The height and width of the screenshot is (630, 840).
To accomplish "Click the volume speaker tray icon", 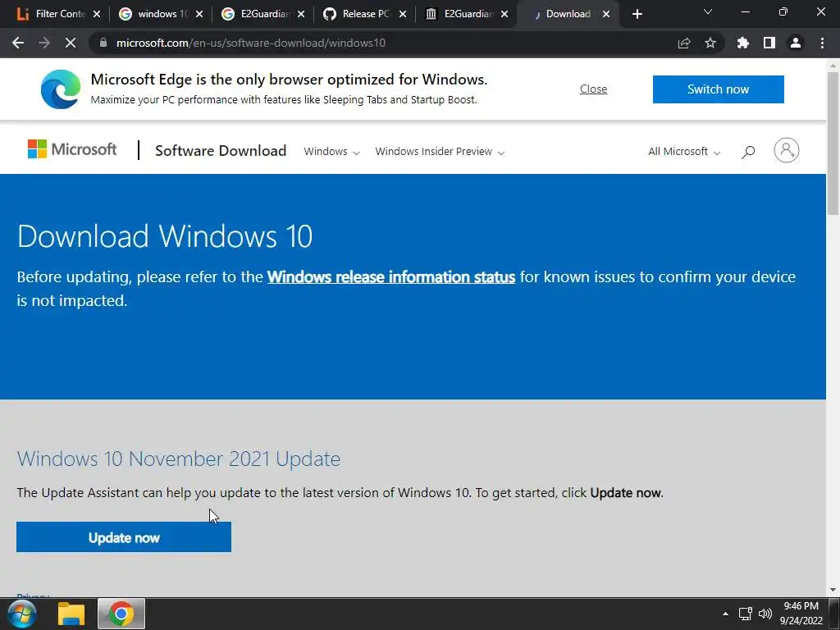I will pyautogui.click(x=765, y=614).
